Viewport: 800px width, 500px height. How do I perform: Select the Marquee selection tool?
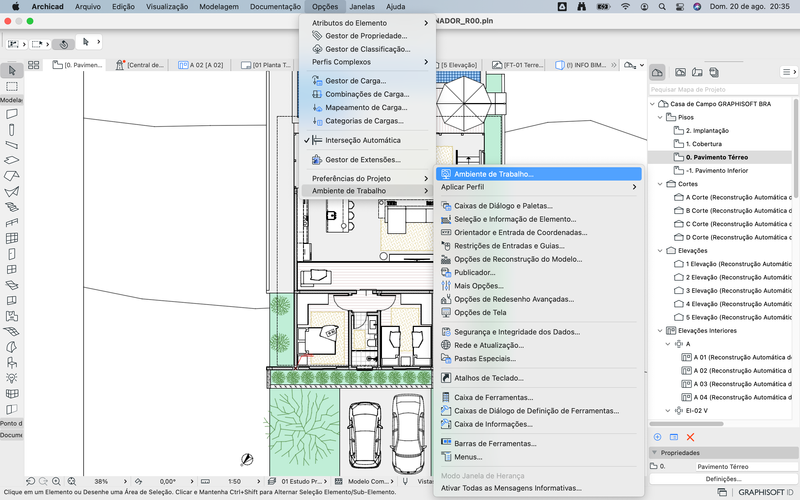pos(11,85)
